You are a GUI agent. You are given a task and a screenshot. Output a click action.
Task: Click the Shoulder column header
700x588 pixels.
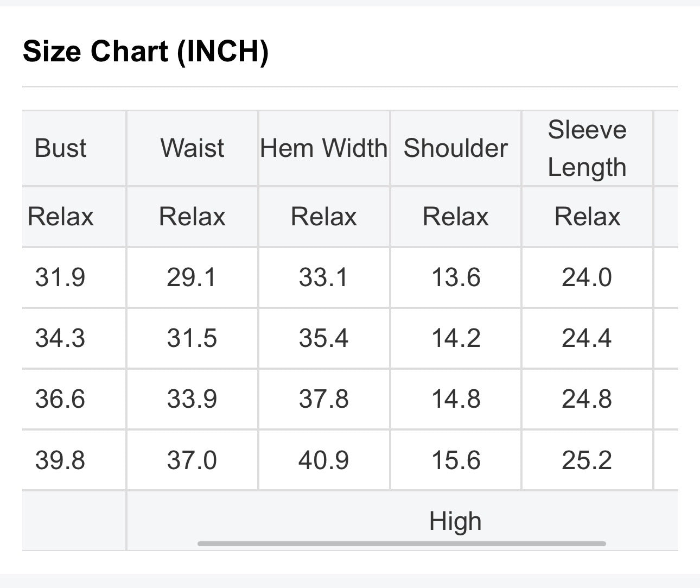[x=456, y=148]
